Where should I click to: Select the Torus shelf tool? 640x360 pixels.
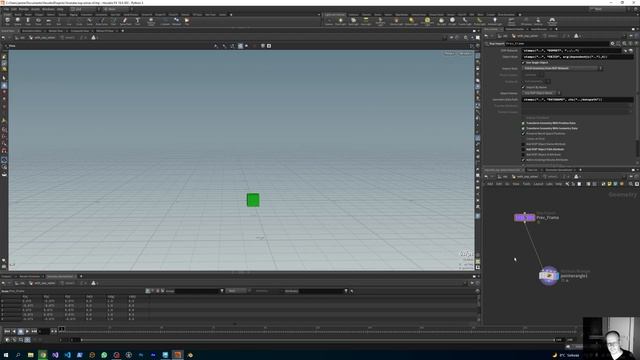tap(38, 21)
